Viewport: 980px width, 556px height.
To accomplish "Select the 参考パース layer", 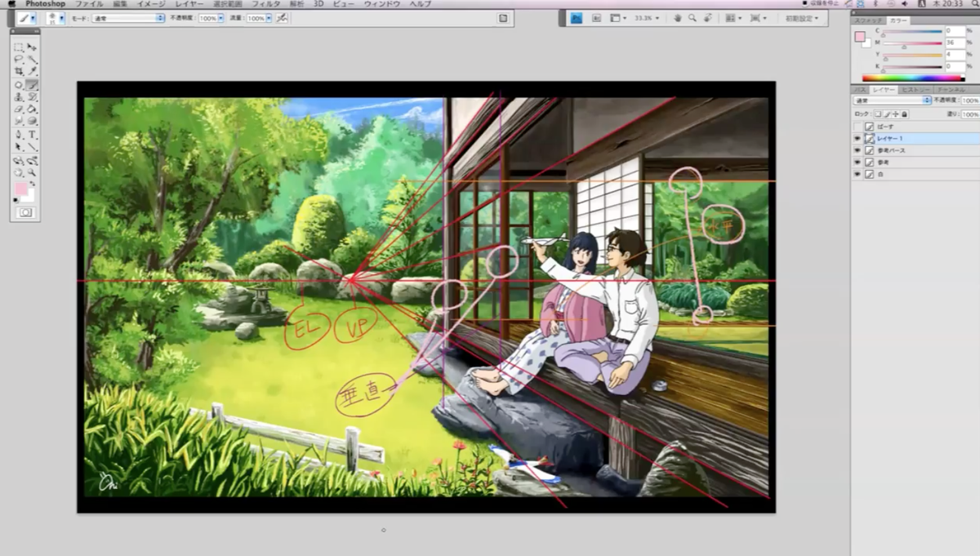I will pos(915,150).
